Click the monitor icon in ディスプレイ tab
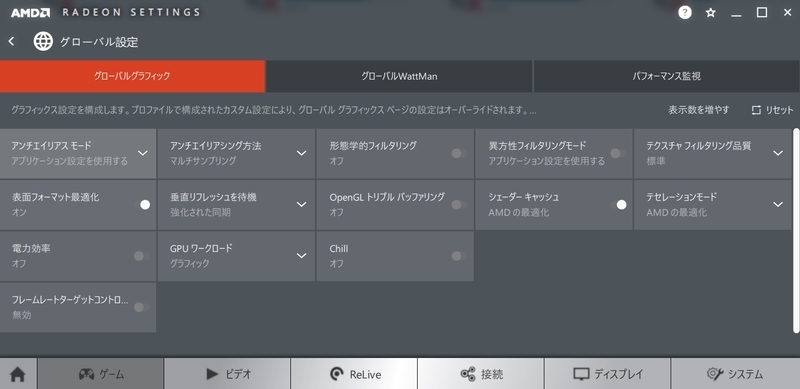Image resolution: width=800 pixels, height=389 pixels. point(581,374)
